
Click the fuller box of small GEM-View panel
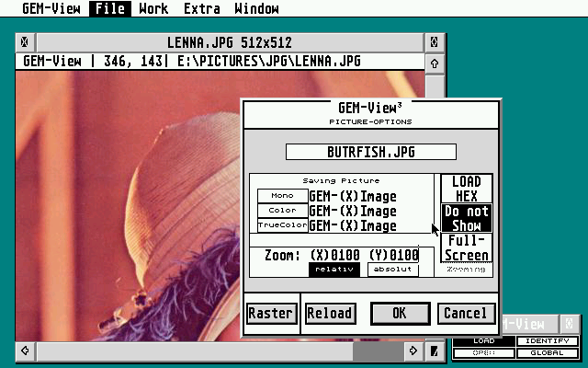(x=570, y=324)
